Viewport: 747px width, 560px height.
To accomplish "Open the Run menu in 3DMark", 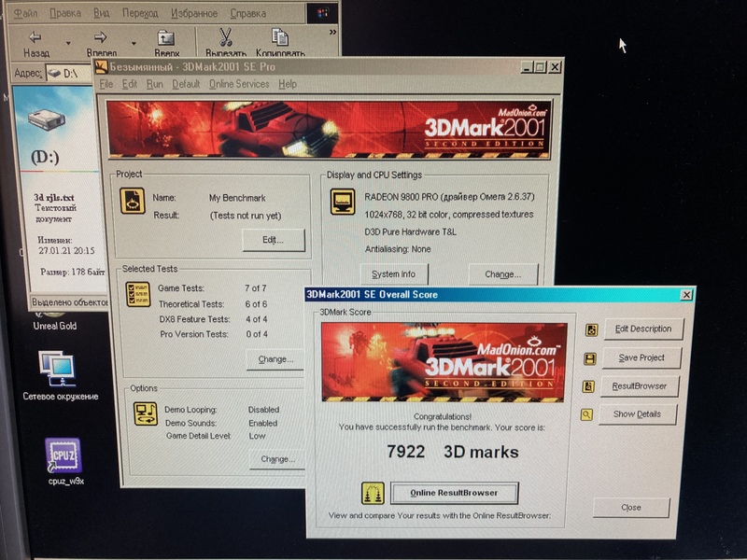I will coord(154,84).
